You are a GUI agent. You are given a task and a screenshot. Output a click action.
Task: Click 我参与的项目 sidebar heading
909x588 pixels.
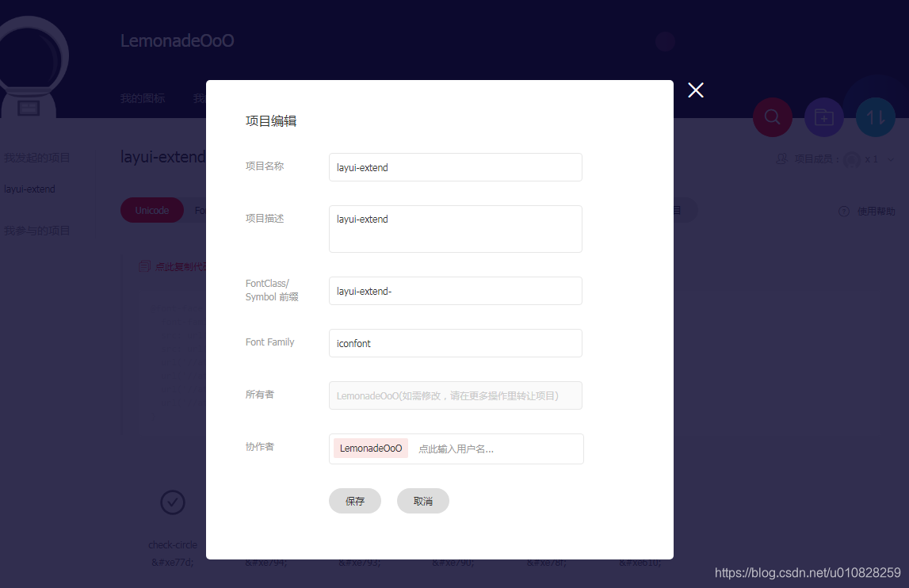click(x=37, y=231)
